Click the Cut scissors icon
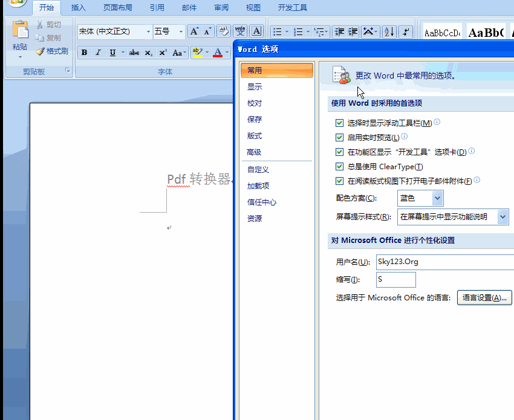Viewport: 514px width, 420px height. click(40, 25)
